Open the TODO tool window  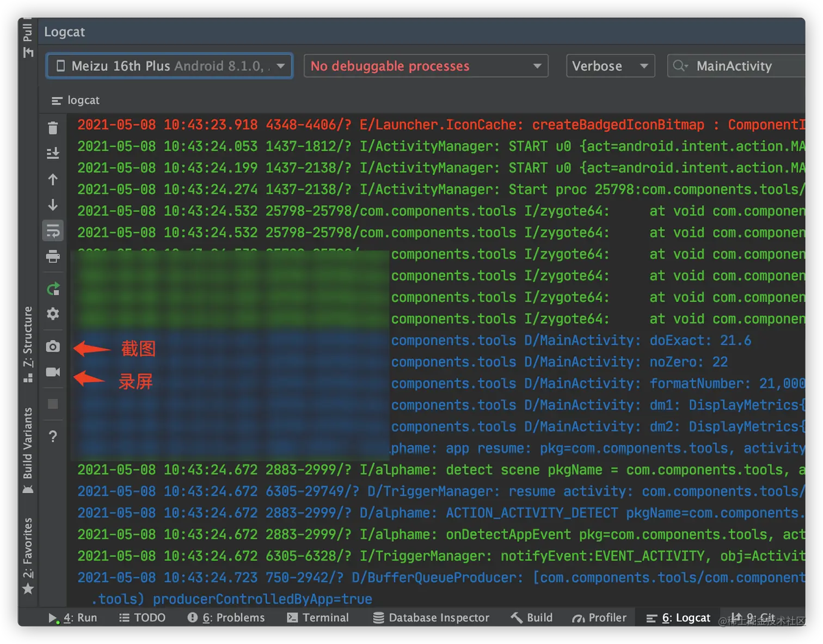[x=142, y=618]
